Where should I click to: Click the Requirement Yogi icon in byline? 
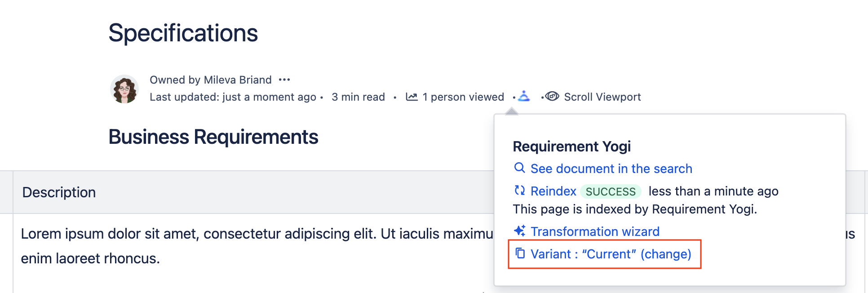(524, 96)
